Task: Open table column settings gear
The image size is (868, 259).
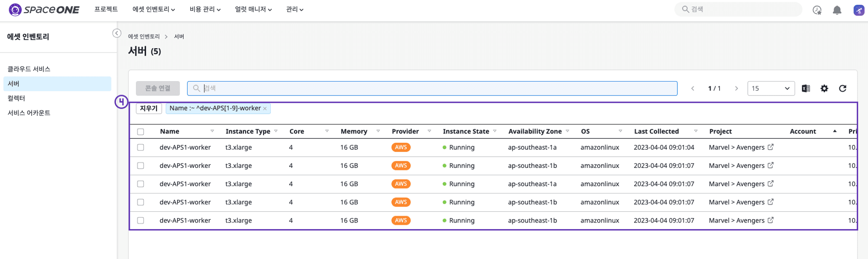Action: [824, 89]
